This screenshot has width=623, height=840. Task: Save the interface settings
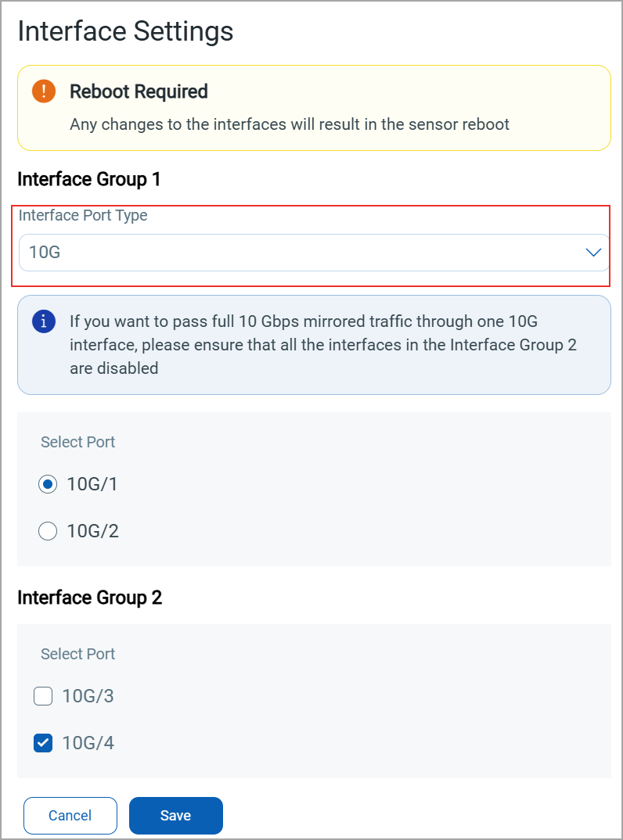click(176, 816)
